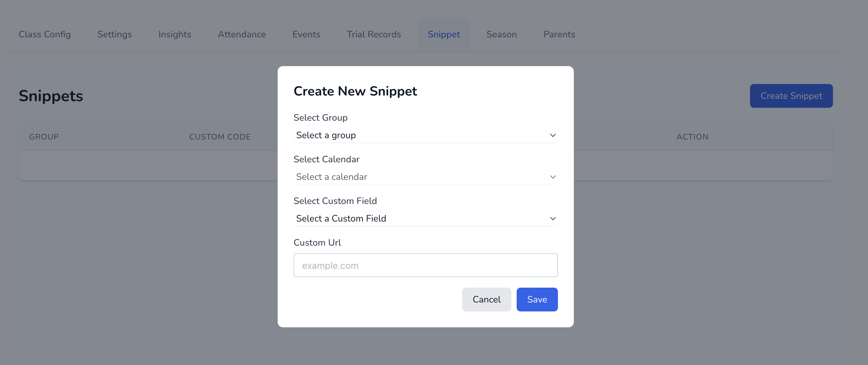Expand the Select a Custom Field dropdown

click(425, 219)
